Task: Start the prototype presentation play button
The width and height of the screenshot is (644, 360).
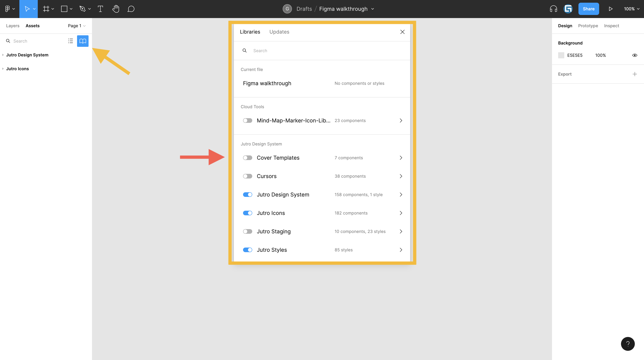Action: [x=610, y=9]
